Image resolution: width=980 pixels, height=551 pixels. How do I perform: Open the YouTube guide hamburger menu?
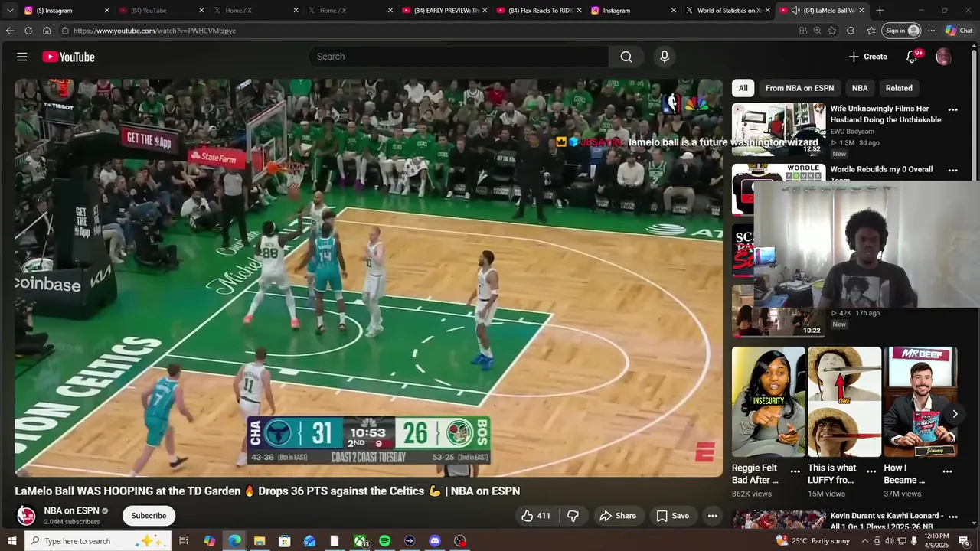click(x=22, y=57)
